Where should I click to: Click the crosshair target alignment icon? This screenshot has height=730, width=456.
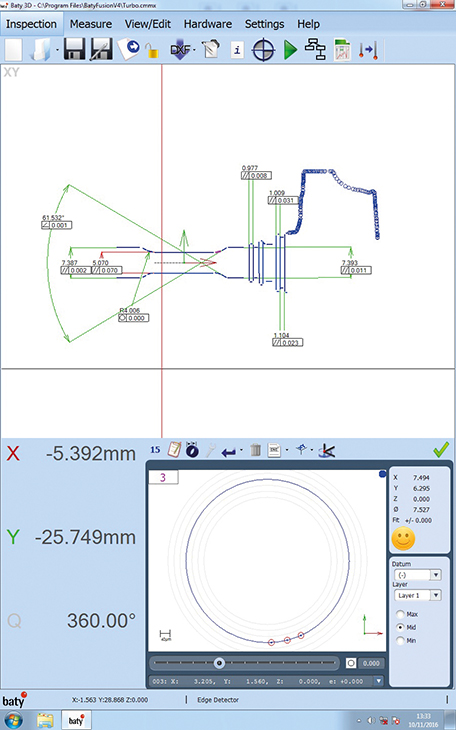tap(264, 49)
